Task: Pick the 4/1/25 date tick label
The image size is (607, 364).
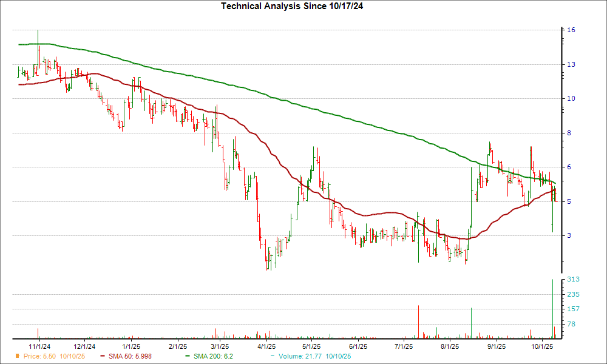Action: 266,346
